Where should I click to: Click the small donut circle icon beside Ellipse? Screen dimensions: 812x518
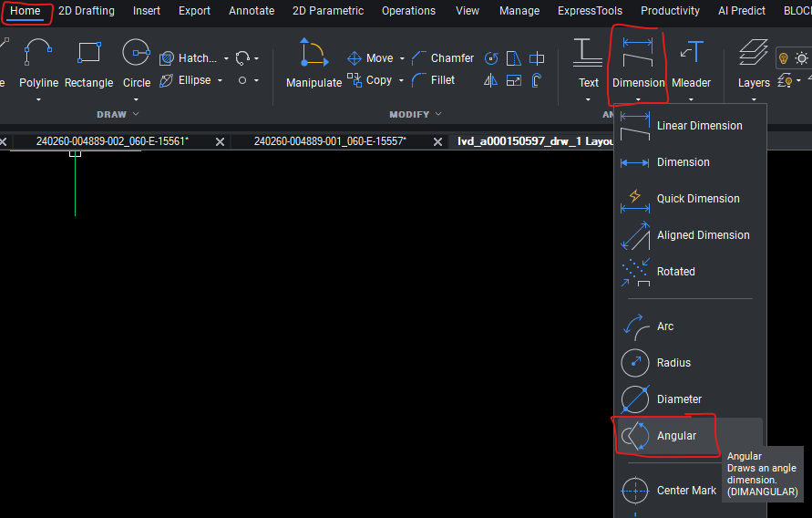[242, 80]
